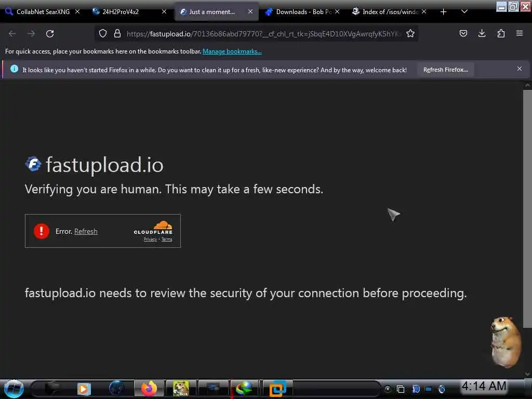Click Firefox icon in taskbar
The width and height of the screenshot is (532, 399).
[x=149, y=389]
